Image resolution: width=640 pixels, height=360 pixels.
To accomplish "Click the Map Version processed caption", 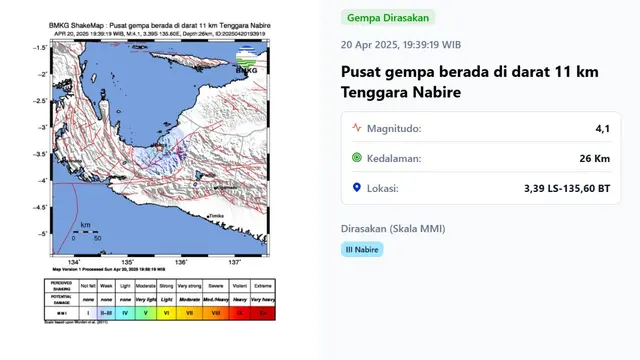I will pos(109,269).
